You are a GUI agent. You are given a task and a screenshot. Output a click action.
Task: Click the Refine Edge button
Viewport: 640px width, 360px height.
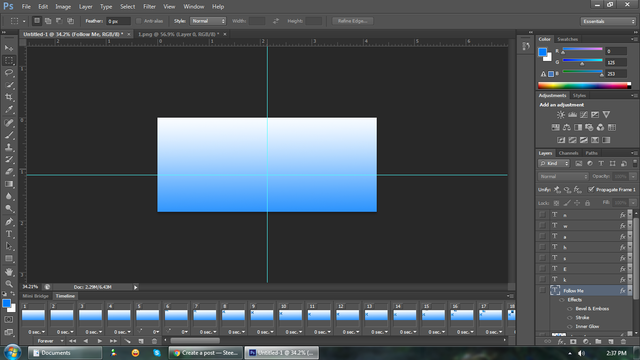(x=352, y=21)
